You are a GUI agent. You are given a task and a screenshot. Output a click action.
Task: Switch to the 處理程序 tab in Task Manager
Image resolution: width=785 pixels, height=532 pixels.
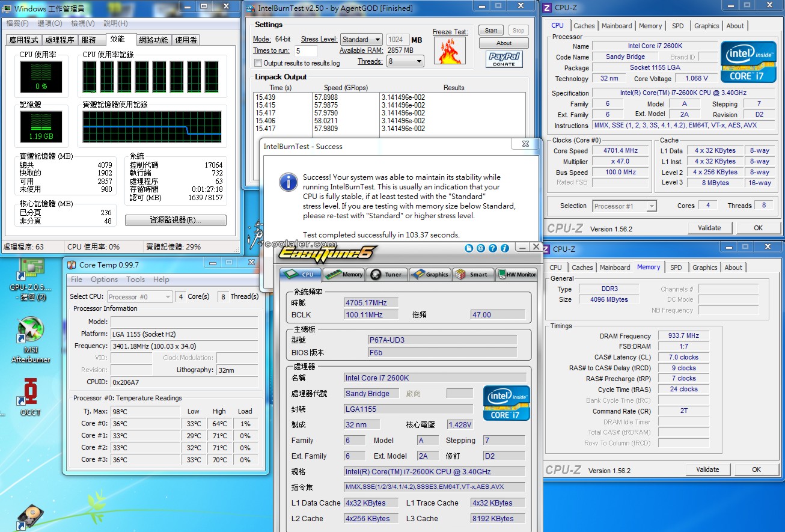click(x=60, y=40)
